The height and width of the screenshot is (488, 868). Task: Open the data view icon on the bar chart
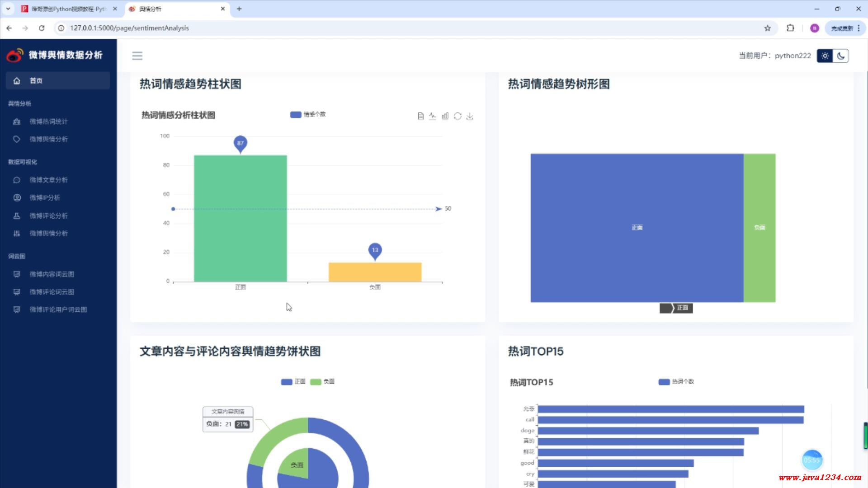(420, 116)
